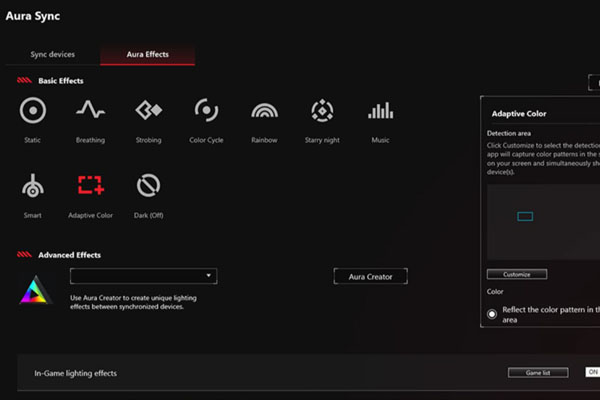600x400 pixels.
Task: Choose the Smart effect icon
Action: tap(34, 185)
